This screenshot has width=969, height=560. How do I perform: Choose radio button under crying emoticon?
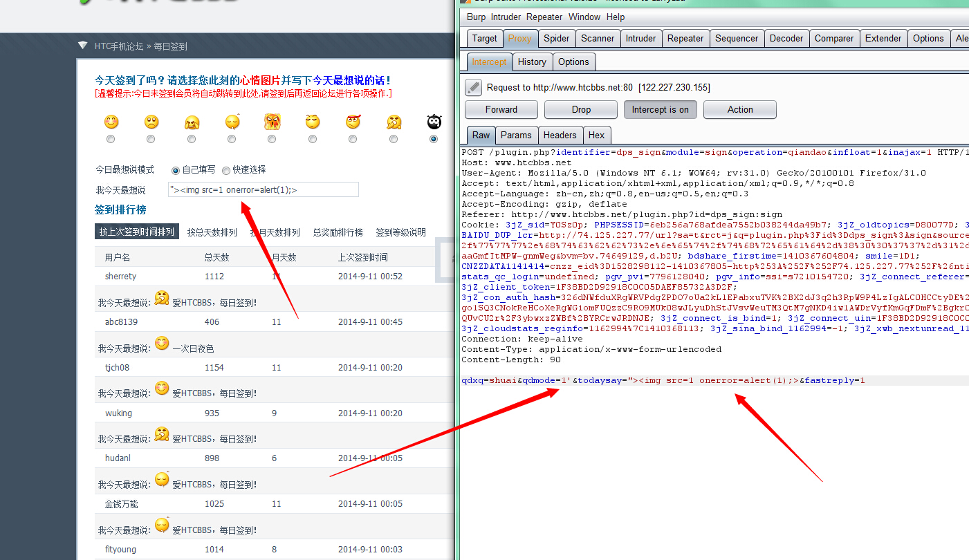(x=192, y=139)
